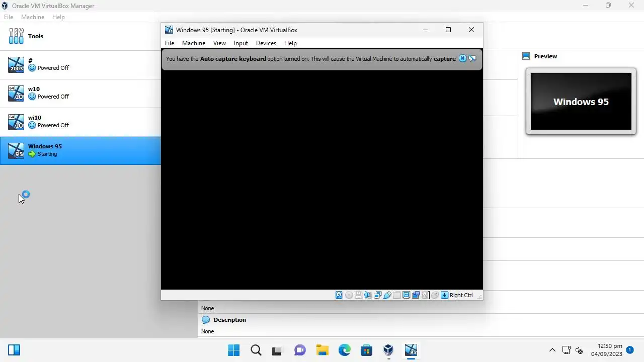Screen dimensions: 644x362
Task: Click the floppy disk indicator in VM status bar
Action: [358, 295]
